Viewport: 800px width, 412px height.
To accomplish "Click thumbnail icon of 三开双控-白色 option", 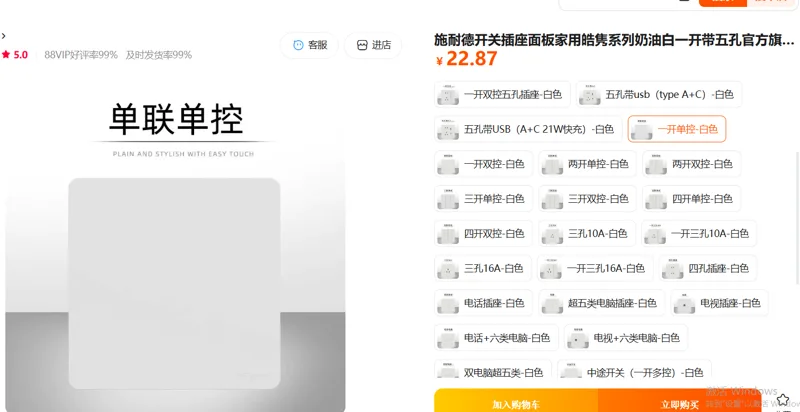I will [x=552, y=199].
